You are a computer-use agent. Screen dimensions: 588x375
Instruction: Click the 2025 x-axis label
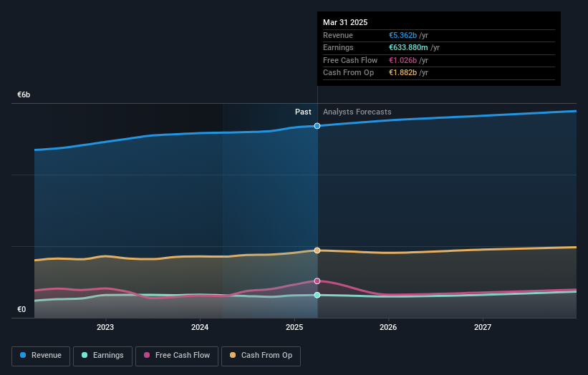[x=294, y=327]
